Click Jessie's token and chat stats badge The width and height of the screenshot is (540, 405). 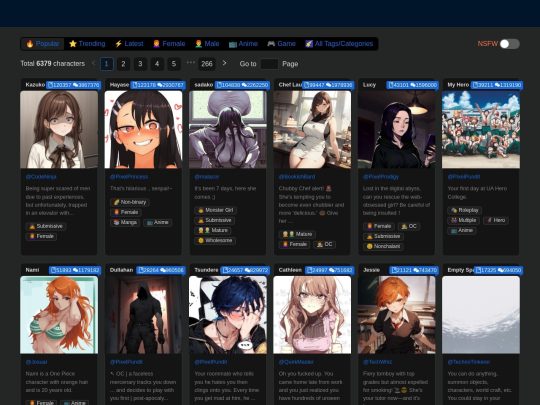414,270
